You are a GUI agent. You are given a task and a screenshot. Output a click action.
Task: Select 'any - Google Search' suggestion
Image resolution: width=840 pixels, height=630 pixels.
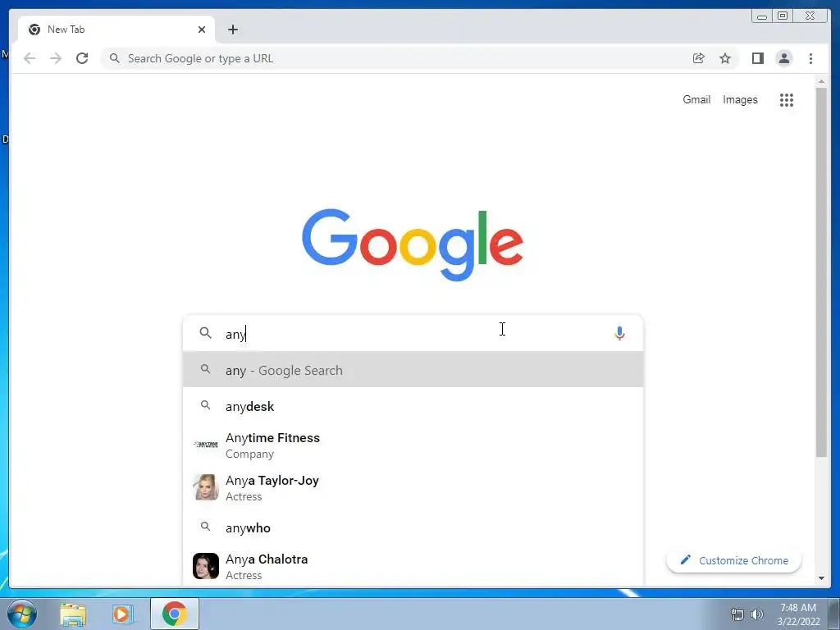(413, 370)
